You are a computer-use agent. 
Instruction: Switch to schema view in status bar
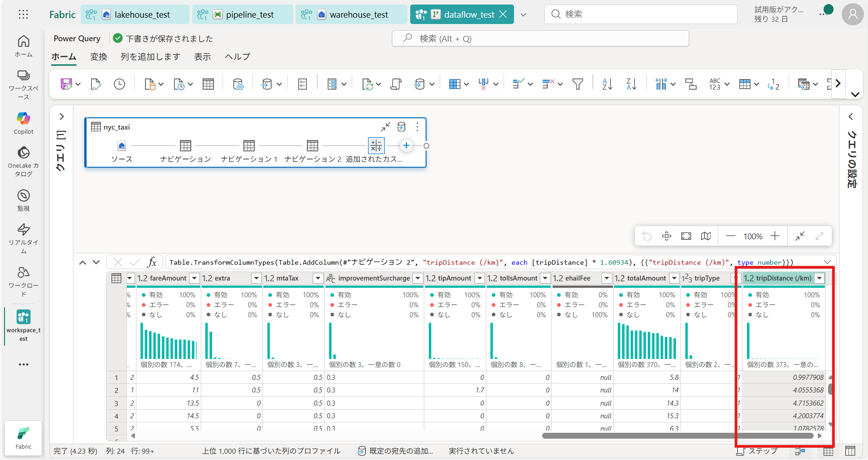tap(850, 451)
